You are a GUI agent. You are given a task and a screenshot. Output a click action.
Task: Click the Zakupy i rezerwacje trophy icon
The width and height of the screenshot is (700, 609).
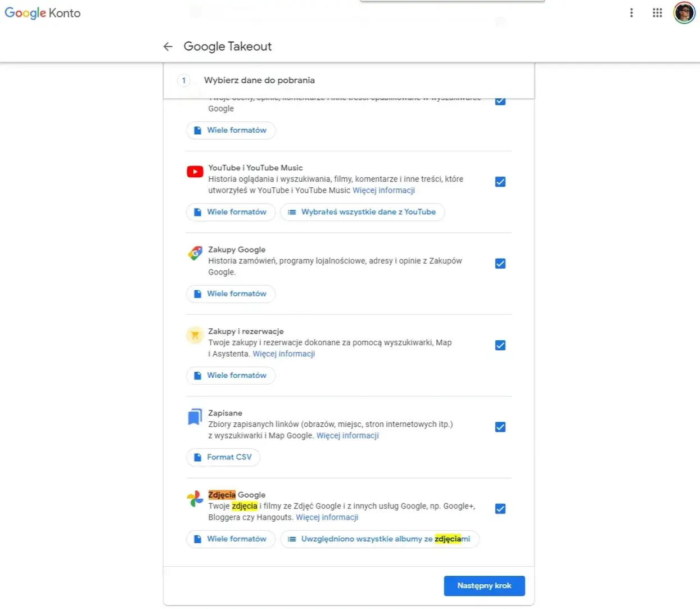pos(195,335)
